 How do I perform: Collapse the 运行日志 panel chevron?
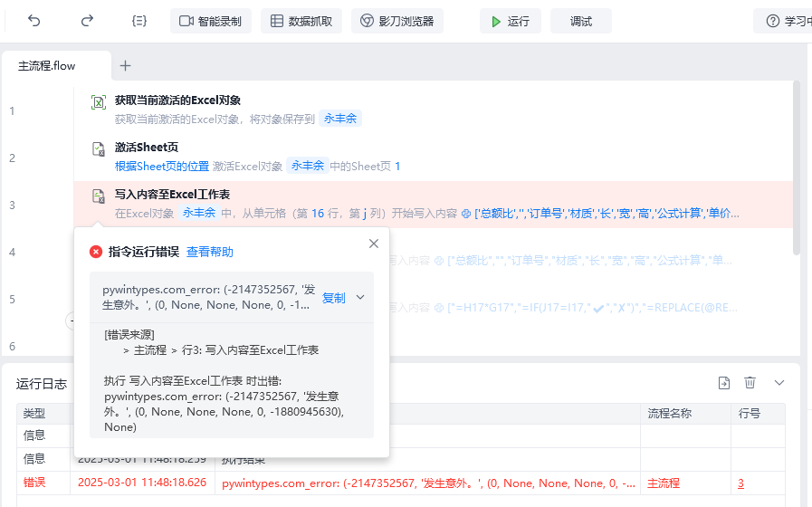coord(779,383)
